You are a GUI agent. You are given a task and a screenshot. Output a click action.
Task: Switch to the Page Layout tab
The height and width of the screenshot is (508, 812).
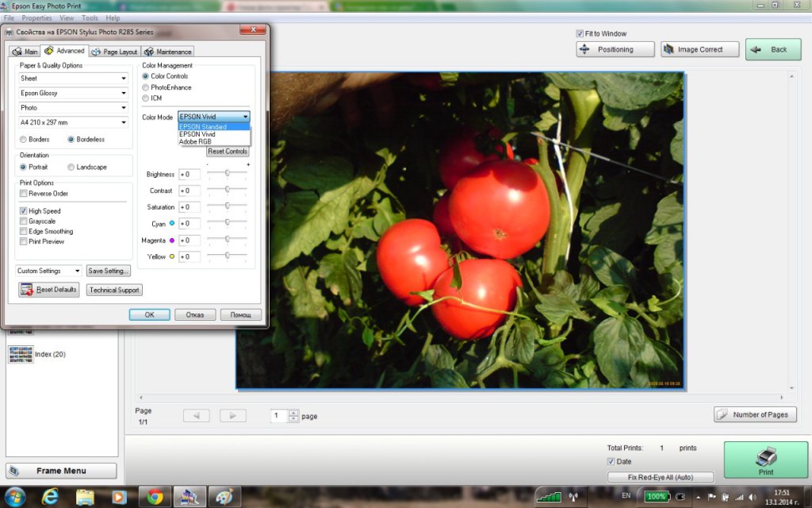114,52
